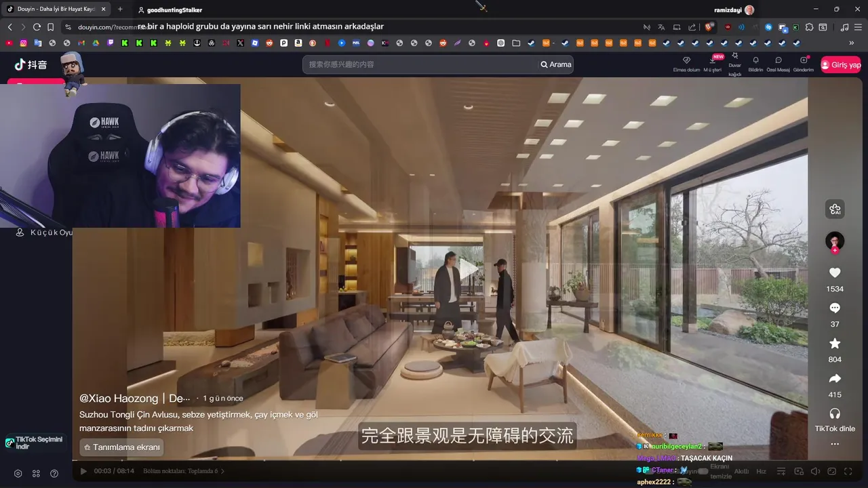This screenshot has height=488, width=868.
Task: Click the Giriş yap login button
Action: tap(841, 64)
